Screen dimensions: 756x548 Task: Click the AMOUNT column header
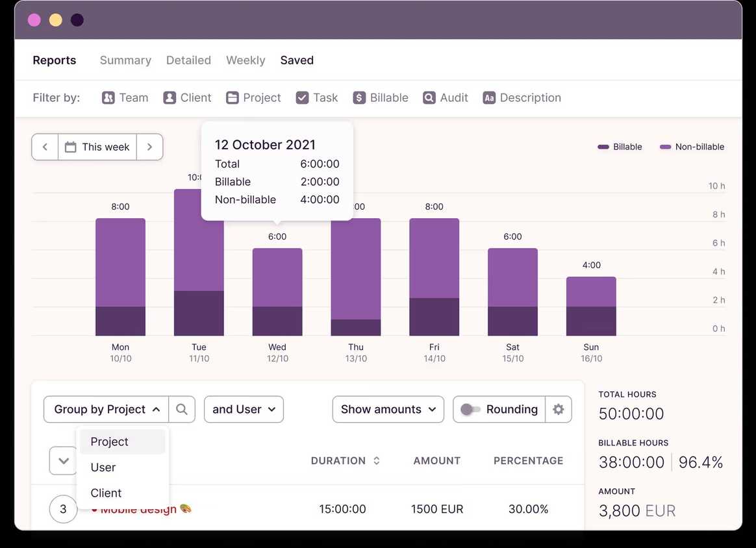pyautogui.click(x=437, y=461)
